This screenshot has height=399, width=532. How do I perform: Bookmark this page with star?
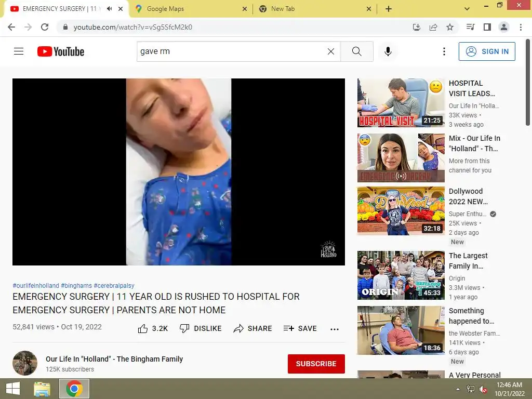point(450,27)
